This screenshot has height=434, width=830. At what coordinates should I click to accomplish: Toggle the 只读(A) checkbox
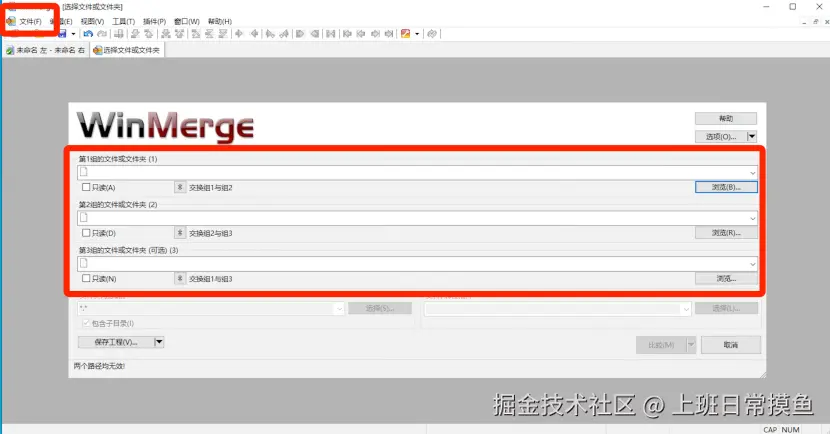86,187
